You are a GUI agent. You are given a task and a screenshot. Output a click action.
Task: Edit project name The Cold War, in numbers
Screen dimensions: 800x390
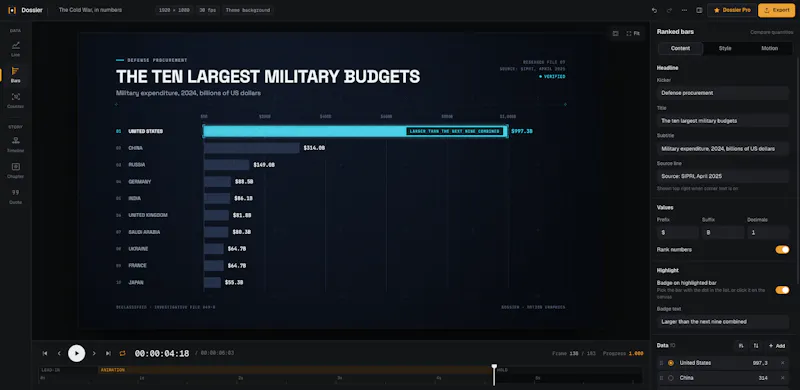(x=90, y=10)
